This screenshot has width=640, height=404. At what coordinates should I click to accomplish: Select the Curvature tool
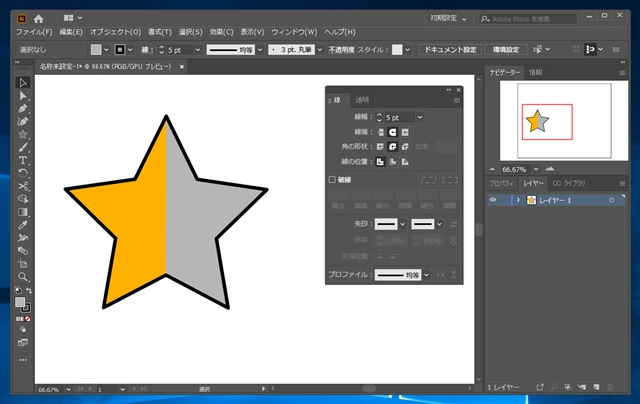(23, 122)
